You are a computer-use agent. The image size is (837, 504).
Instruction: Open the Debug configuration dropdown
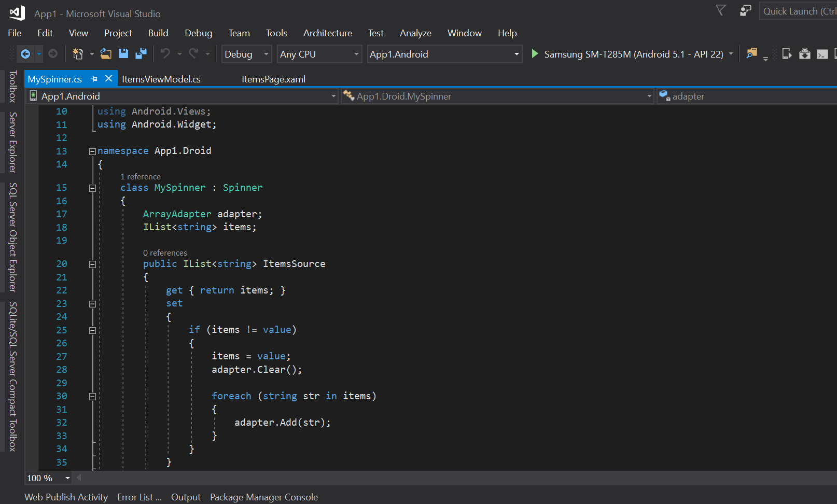point(246,54)
